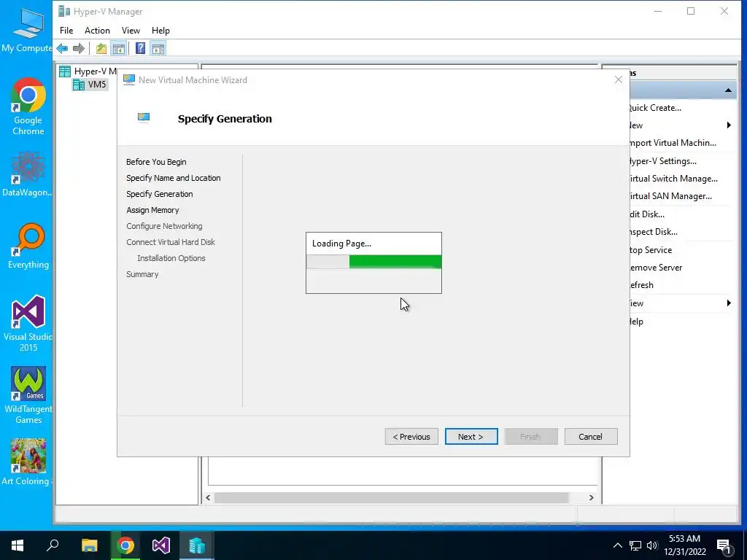
Task: Click the Hyper-V Manager taskbar icon
Action: coord(197,545)
